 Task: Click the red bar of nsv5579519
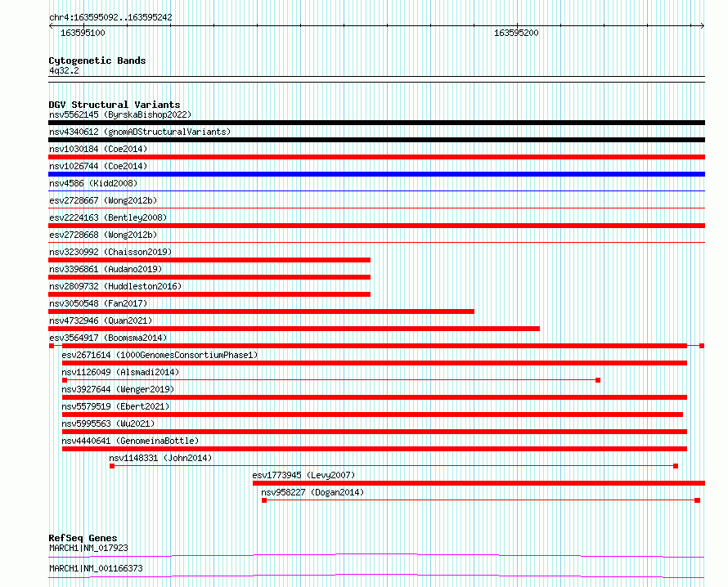(372, 414)
